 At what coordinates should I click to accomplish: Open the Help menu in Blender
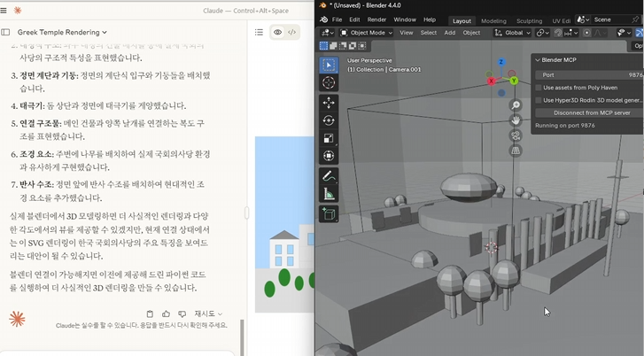tap(430, 19)
